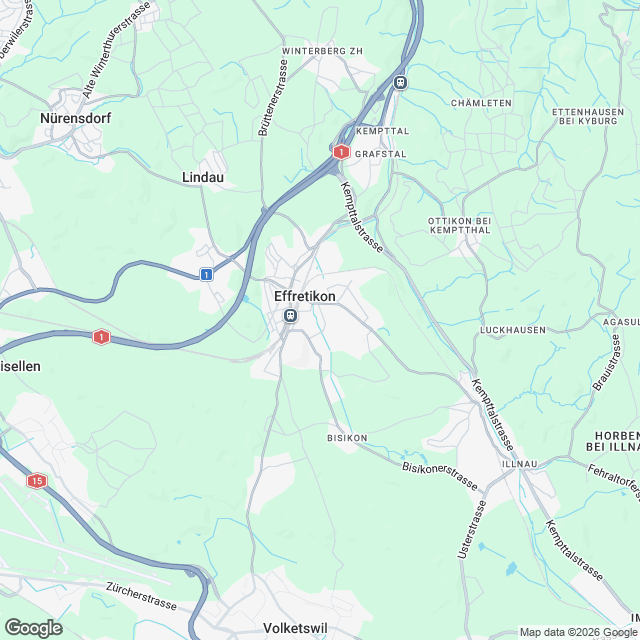Click the red route 15 shield
This screenshot has height=640, width=640.
click(x=37, y=481)
